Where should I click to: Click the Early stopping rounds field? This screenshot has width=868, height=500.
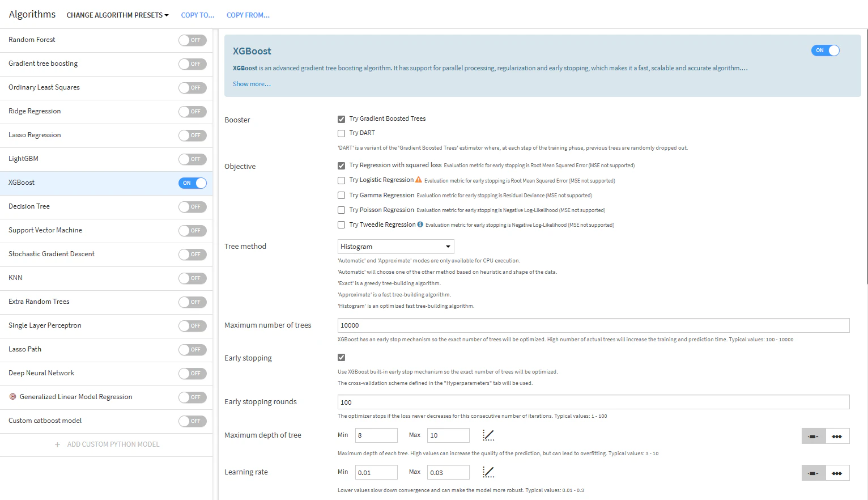[593, 402]
